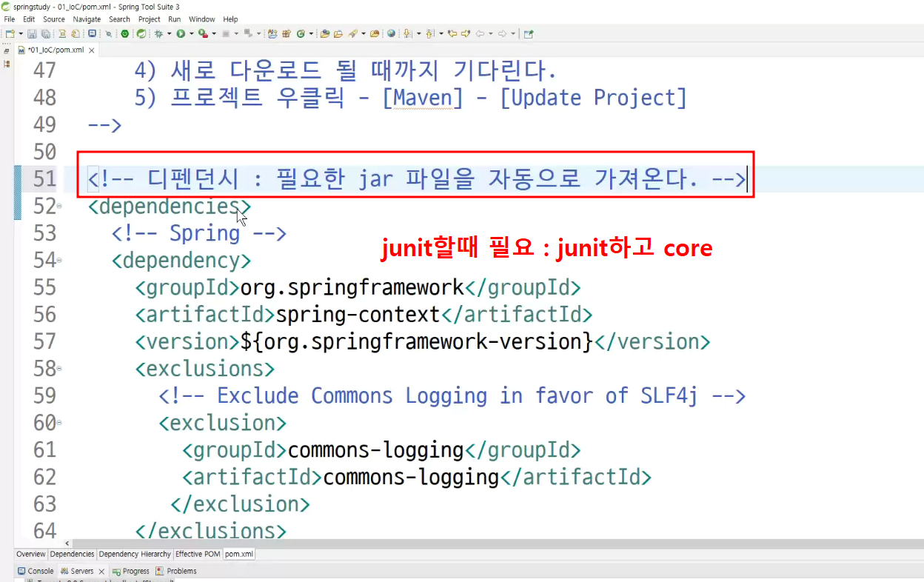Open the Search dropdown arrow
Screen dimensions: 924x582
click(x=364, y=33)
